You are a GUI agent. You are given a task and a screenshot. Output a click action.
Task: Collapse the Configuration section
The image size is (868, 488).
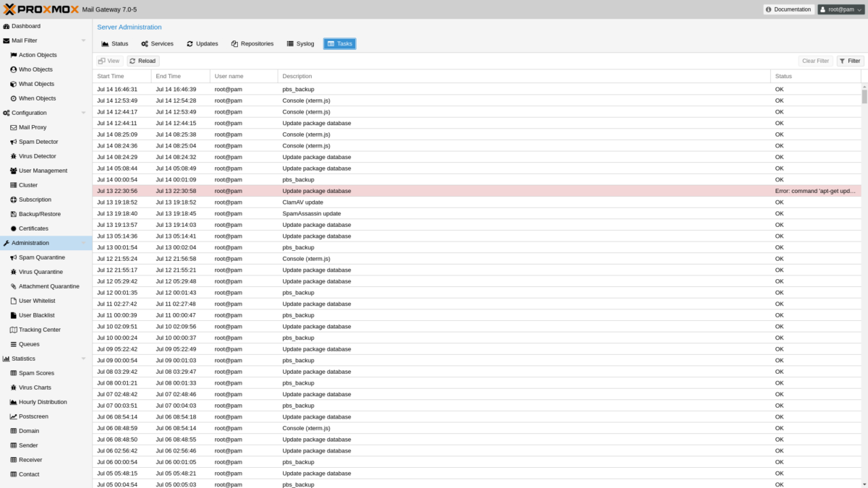click(83, 113)
